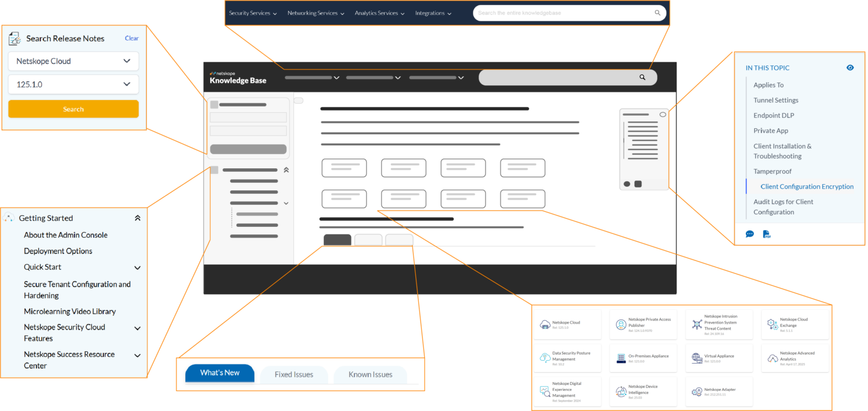Viewport: 868px width, 411px height.
Task: Collapse the Getting Started section
Action: click(137, 217)
